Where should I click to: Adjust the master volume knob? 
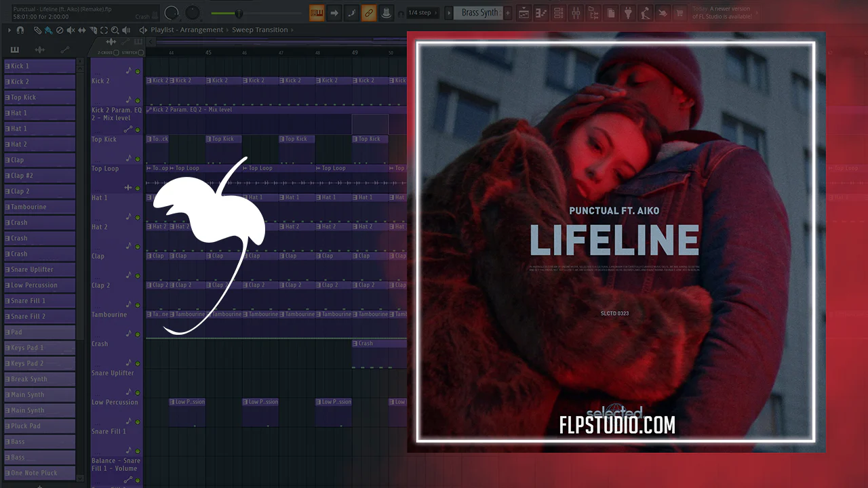(172, 12)
